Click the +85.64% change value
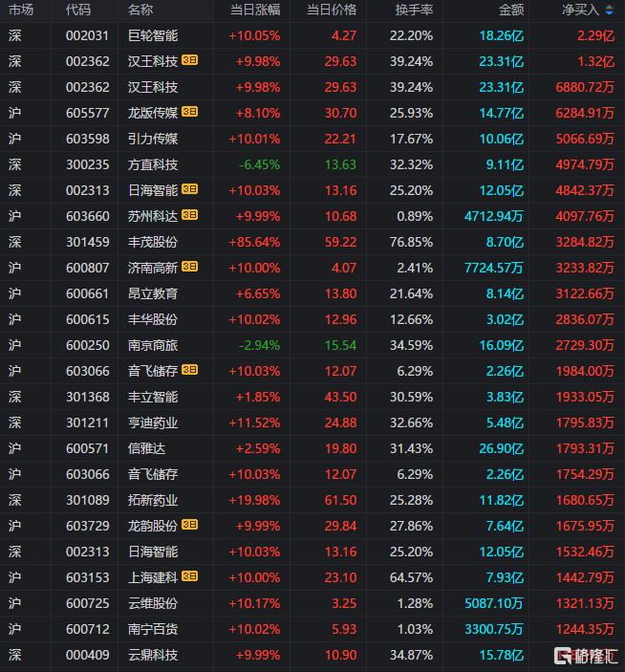The width and height of the screenshot is (625, 672). coord(255,242)
